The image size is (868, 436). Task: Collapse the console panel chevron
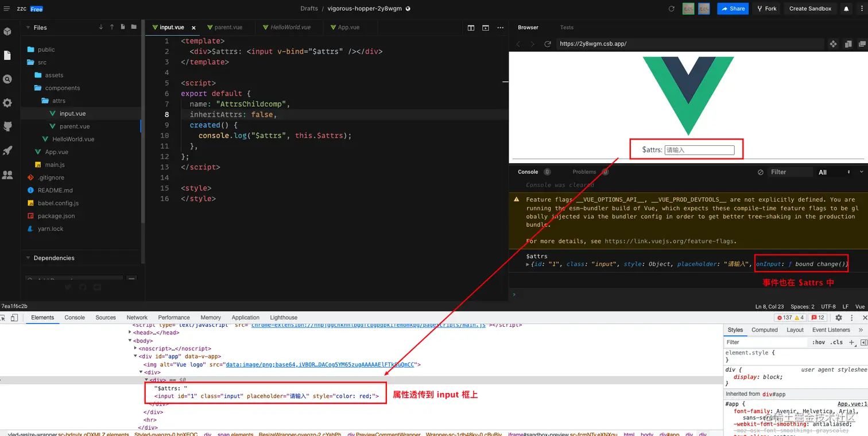coord(861,172)
